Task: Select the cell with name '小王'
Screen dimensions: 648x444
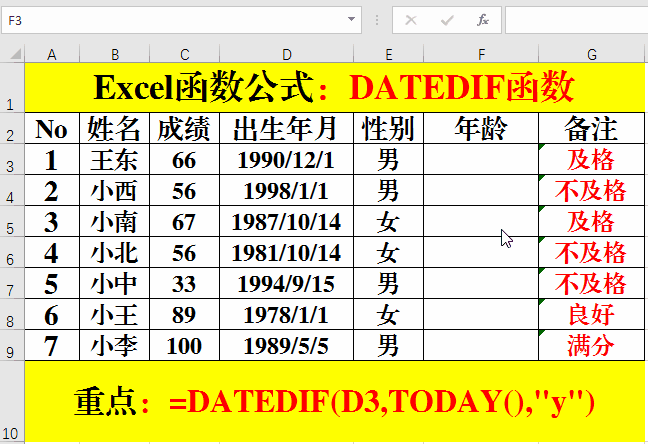Action: (114, 314)
